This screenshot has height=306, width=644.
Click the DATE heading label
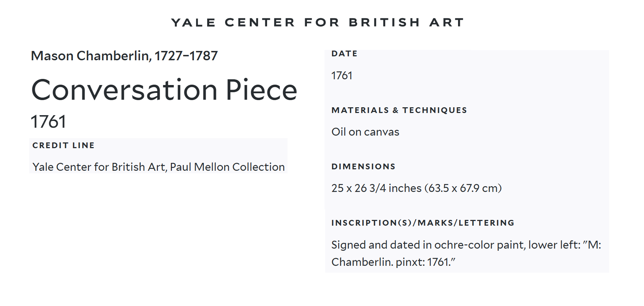pos(344,54)
